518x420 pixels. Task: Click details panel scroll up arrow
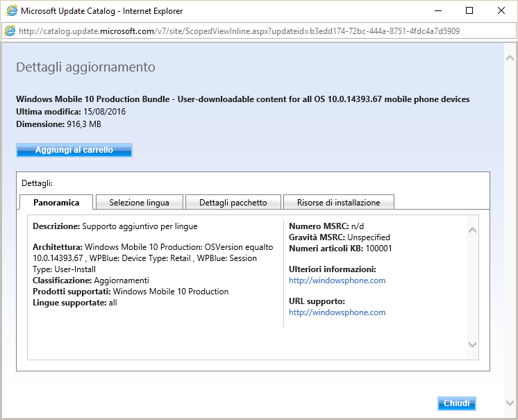click(x=472, y=230)
